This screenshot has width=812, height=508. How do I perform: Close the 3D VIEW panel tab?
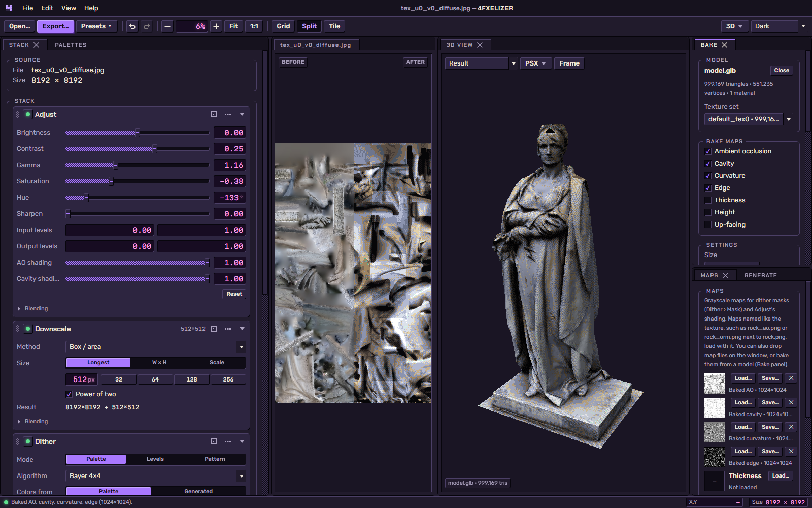tap(480, 45)
